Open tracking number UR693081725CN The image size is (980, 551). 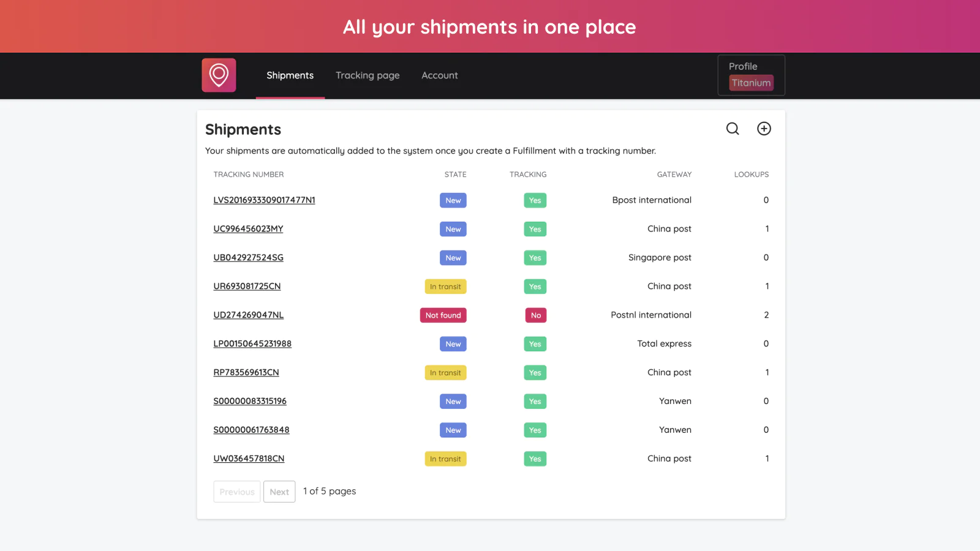tap(247, 287)
